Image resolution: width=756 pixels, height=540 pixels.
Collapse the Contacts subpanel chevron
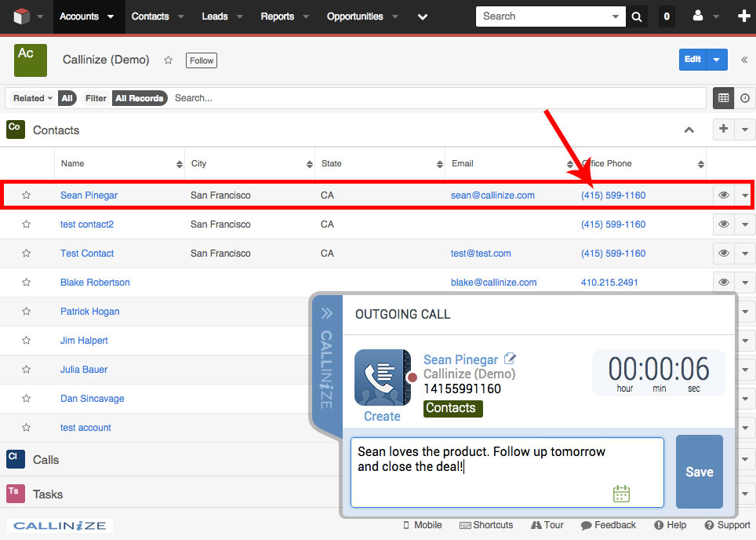point(689,130)
